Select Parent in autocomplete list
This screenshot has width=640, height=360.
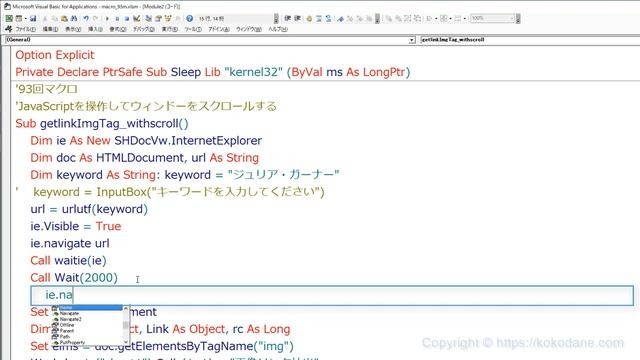(67, 331)
